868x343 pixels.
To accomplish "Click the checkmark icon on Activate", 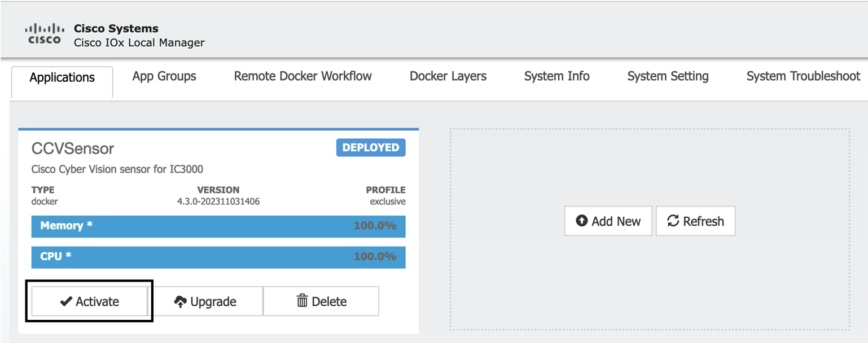I will (66, 302).
